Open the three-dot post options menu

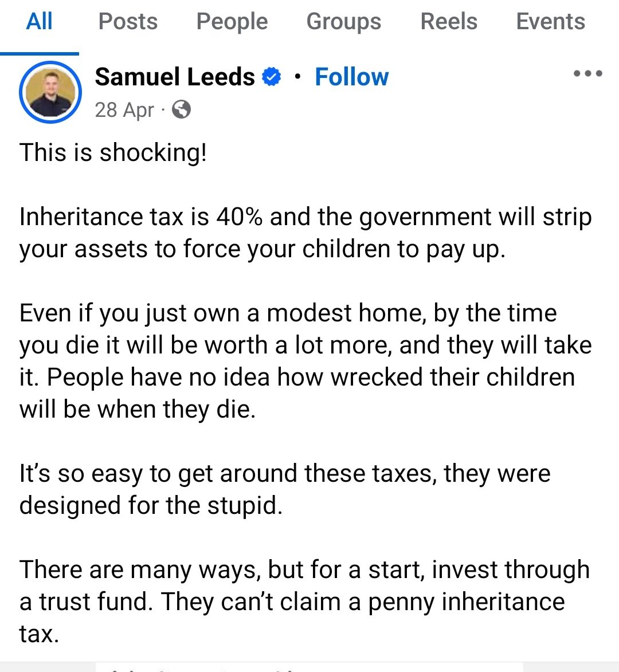[x=587, y=74]
